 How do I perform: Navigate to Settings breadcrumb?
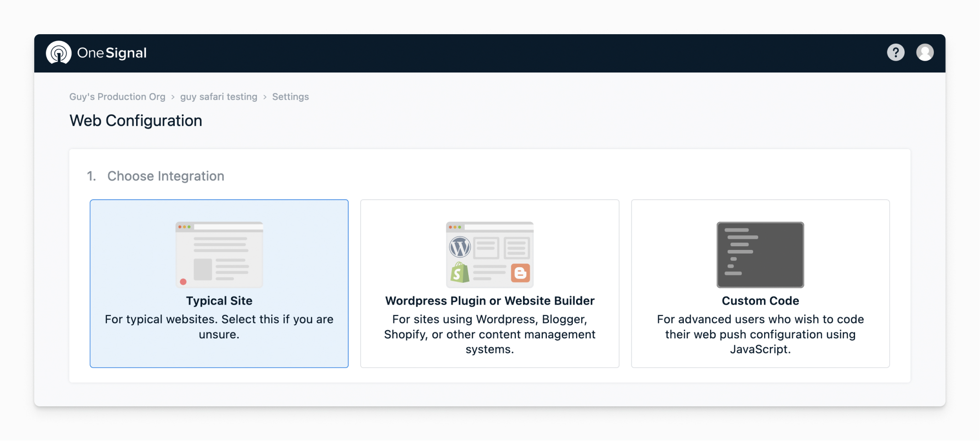pos(290,97)
